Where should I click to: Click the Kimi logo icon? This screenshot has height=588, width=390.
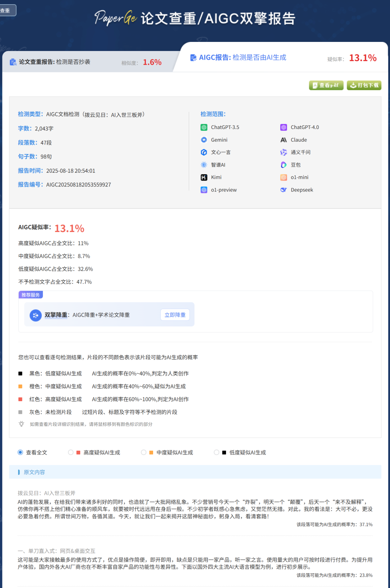204,177
